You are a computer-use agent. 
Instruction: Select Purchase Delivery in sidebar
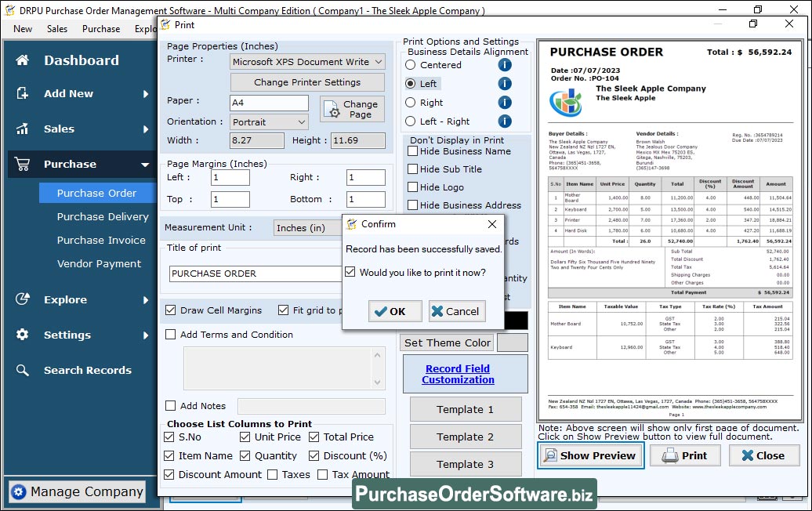(103, 216)
